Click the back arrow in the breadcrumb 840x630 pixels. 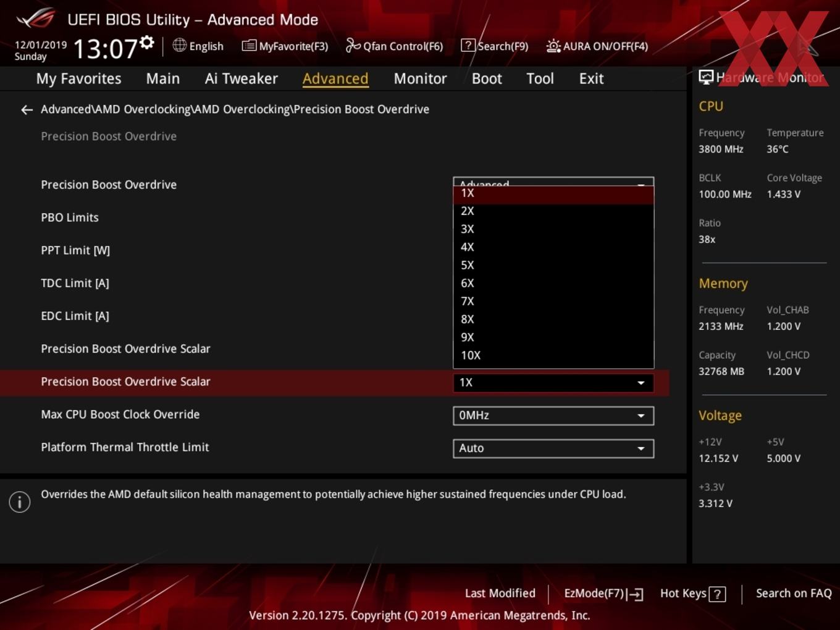click(x=27, y=110)
